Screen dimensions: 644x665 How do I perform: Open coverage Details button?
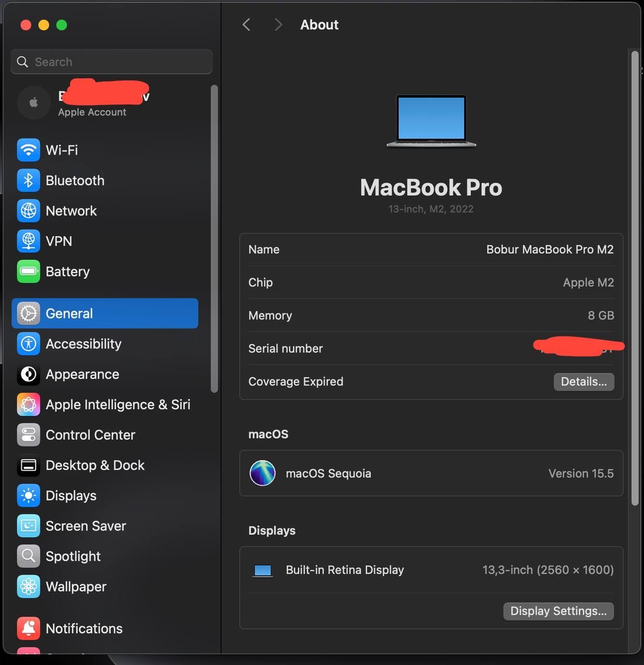tap(584, 382)
